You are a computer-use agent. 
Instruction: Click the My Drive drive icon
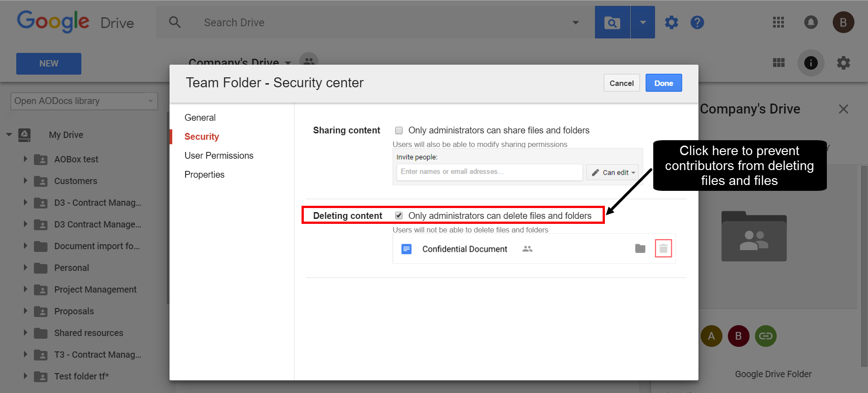coord(24,135)
